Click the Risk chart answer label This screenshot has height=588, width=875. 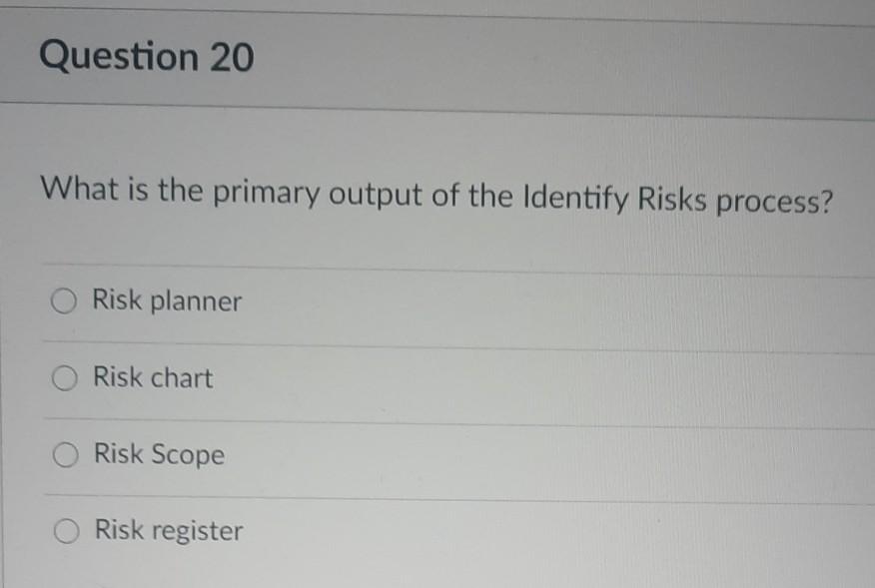pos(152,378)
